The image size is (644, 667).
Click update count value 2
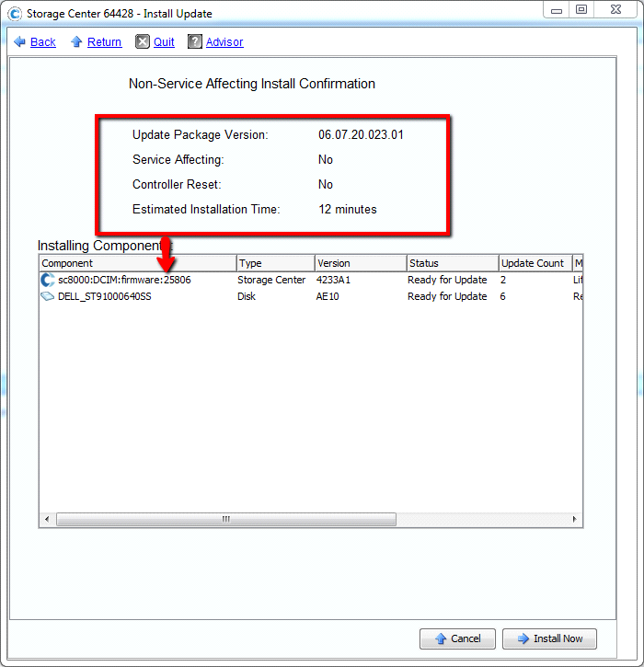pyautogui.click(x=503, y=280)
